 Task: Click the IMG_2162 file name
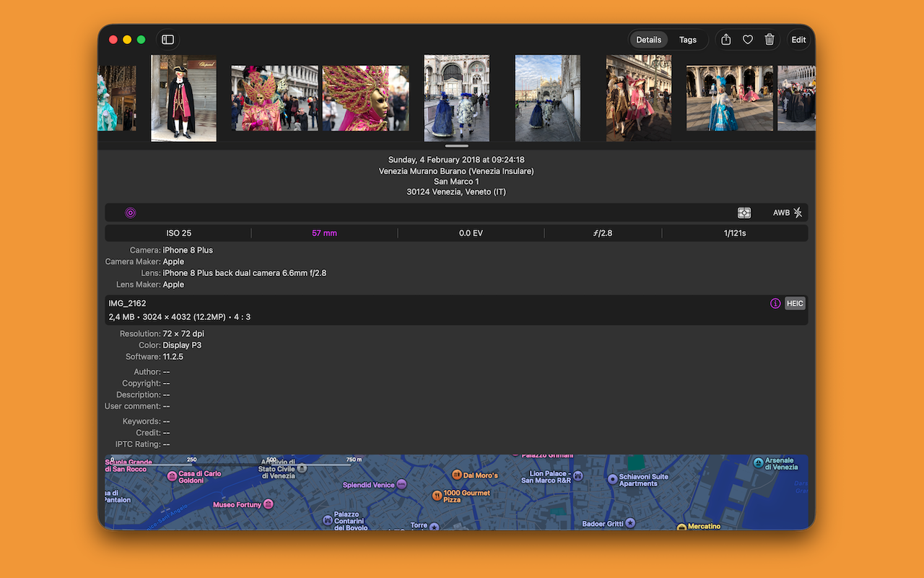tap(127, 303)
